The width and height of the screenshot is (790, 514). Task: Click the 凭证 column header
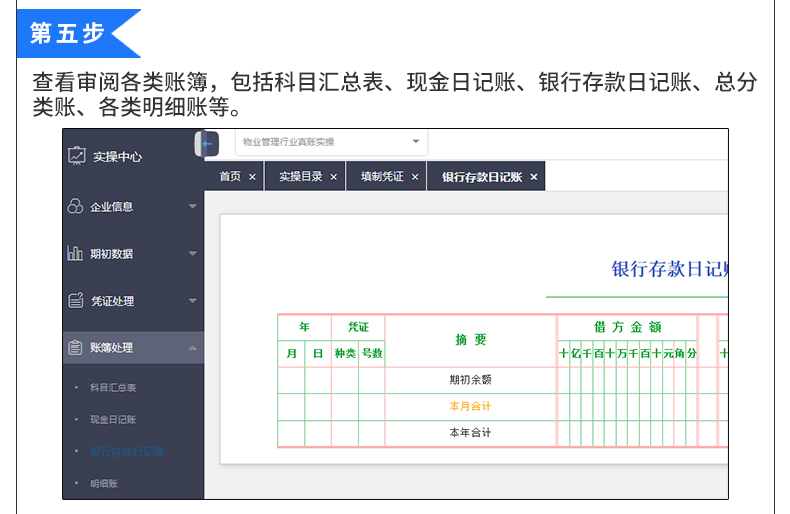[358, 327]
